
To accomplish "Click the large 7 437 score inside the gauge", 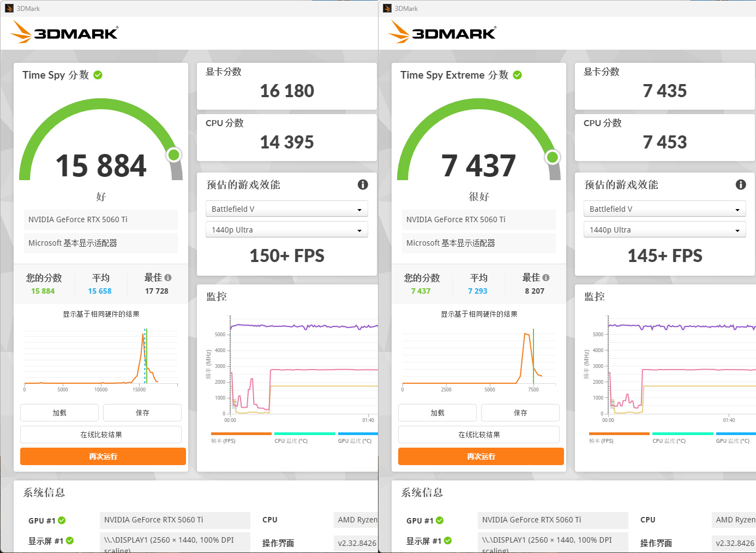I will (479, 165).
